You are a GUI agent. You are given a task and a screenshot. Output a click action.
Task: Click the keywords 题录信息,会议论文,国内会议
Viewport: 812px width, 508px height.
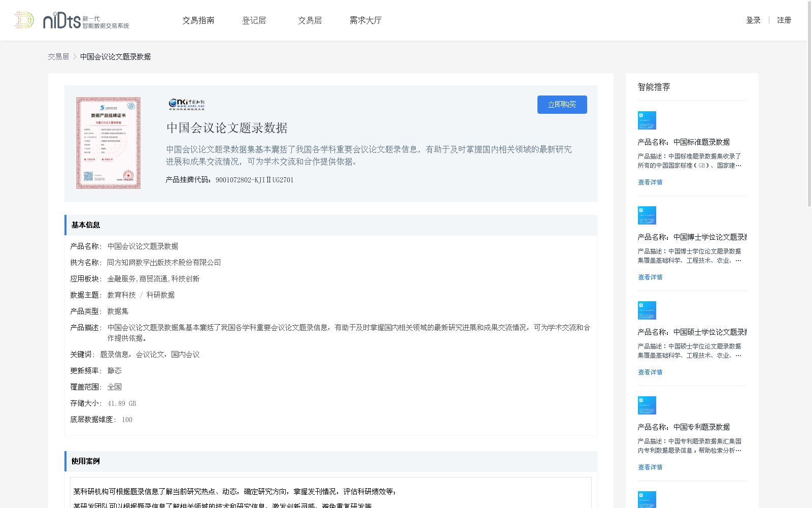(x=150, y=355)
